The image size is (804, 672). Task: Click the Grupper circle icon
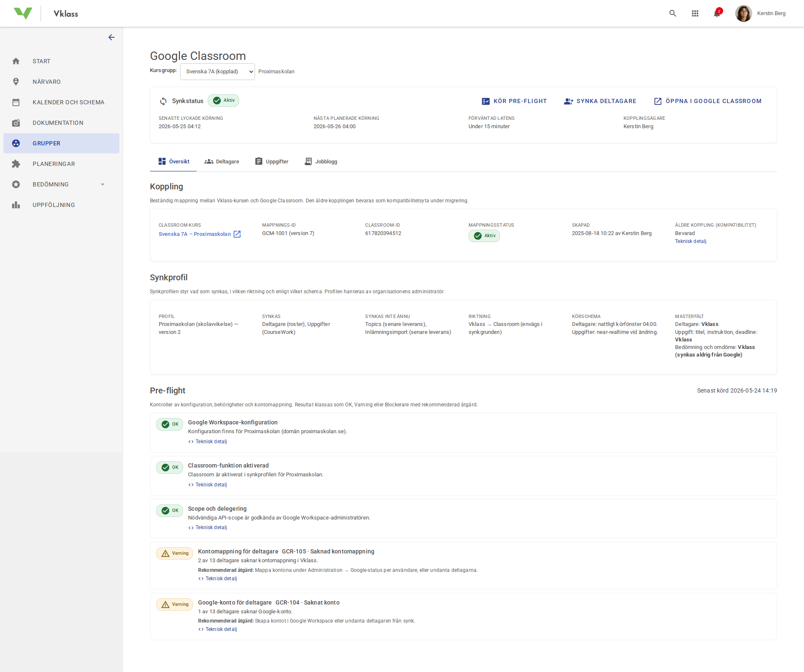click(16, 143)
